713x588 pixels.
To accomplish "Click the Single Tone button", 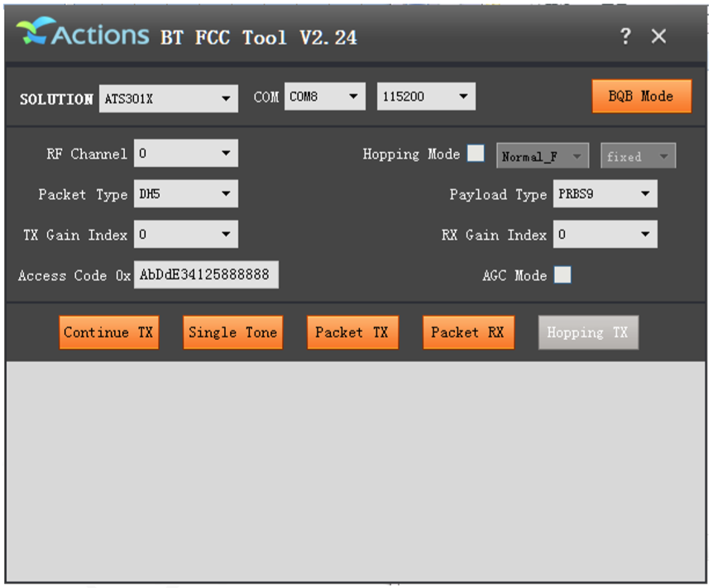I will (x=232, y=332).
